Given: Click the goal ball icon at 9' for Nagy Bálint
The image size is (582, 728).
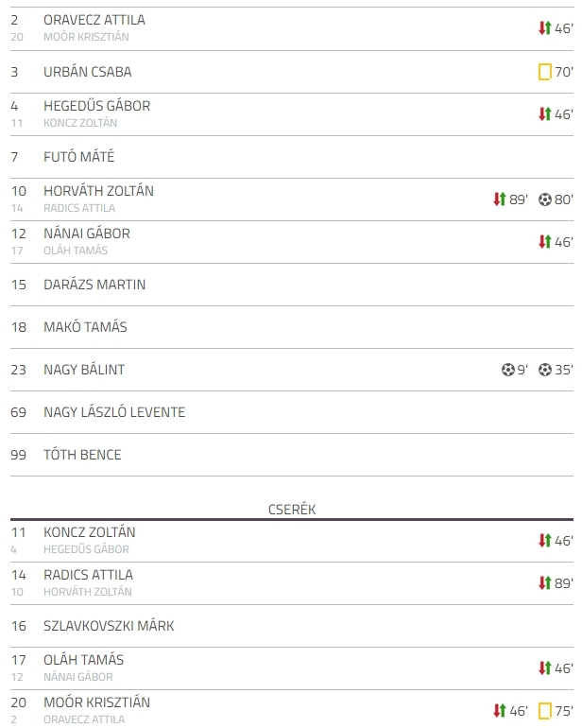Looking at the screenshot, I should click(x=508, y=370).
